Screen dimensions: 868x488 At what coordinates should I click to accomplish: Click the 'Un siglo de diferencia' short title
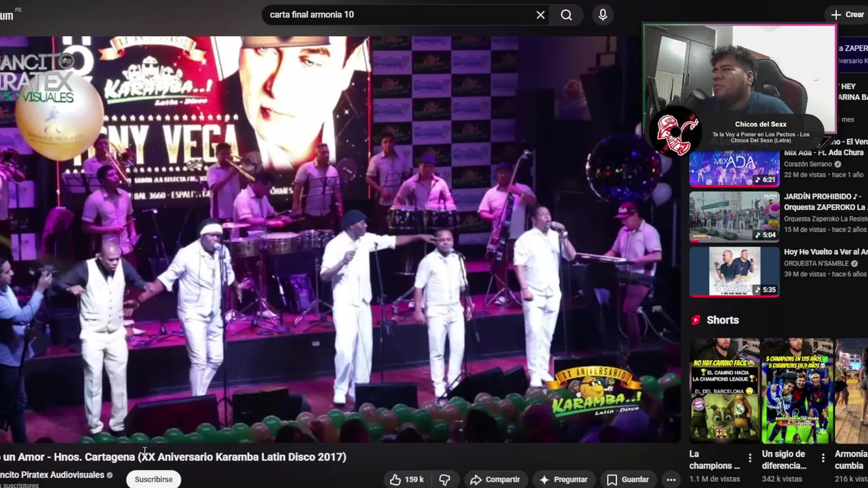pos(784,460)
